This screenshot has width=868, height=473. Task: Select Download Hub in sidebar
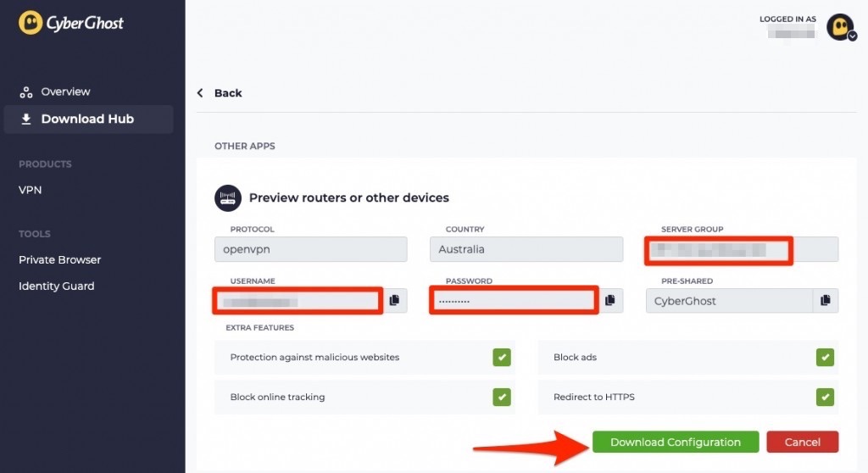[x=88, y=119]
